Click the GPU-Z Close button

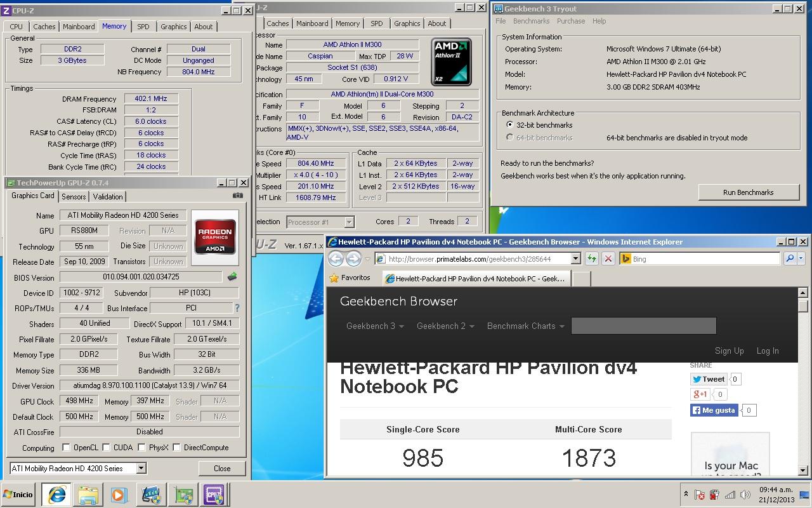tap(222, 468)
